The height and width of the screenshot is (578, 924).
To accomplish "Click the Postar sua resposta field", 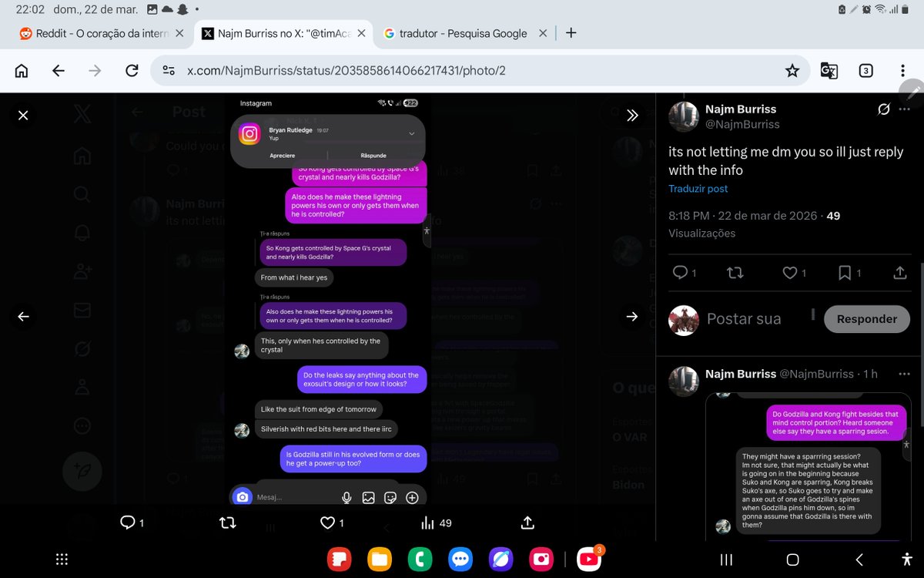I will pyautogui.click(x=743, y=318).
